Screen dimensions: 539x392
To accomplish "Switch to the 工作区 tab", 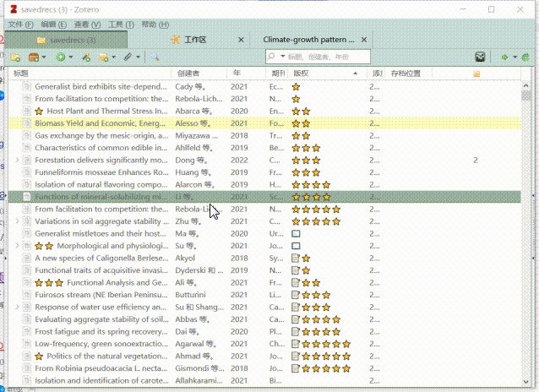I will pyautogui.click(x=194, y=40).
